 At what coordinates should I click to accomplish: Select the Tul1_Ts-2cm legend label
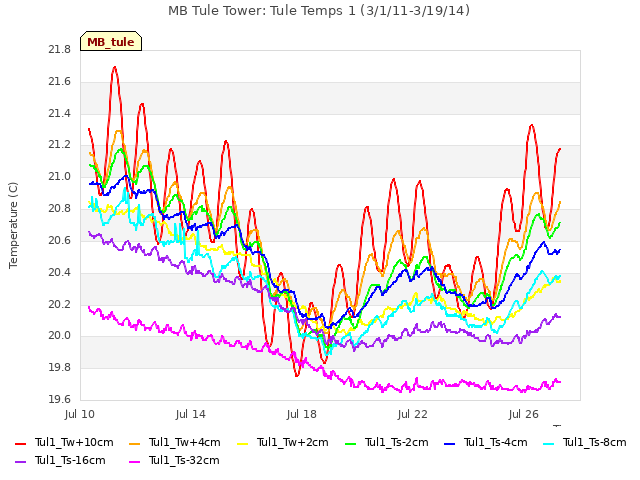[x=396, y=442]
